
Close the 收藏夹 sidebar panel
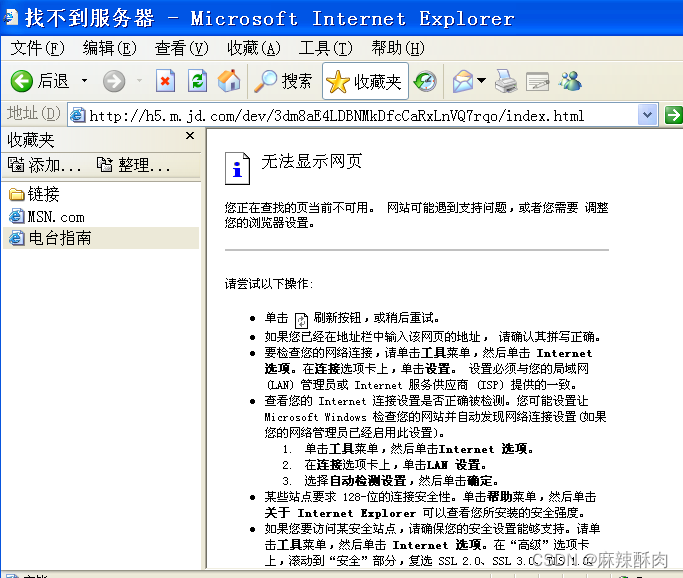point(190,136)
